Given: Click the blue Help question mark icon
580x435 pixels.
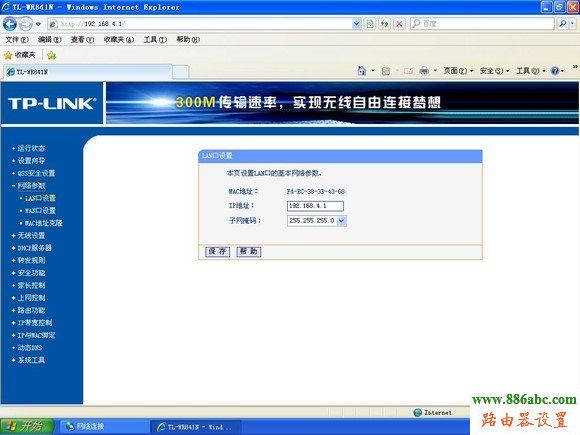Looking at the screenshot, I should (x=555, y=71).
